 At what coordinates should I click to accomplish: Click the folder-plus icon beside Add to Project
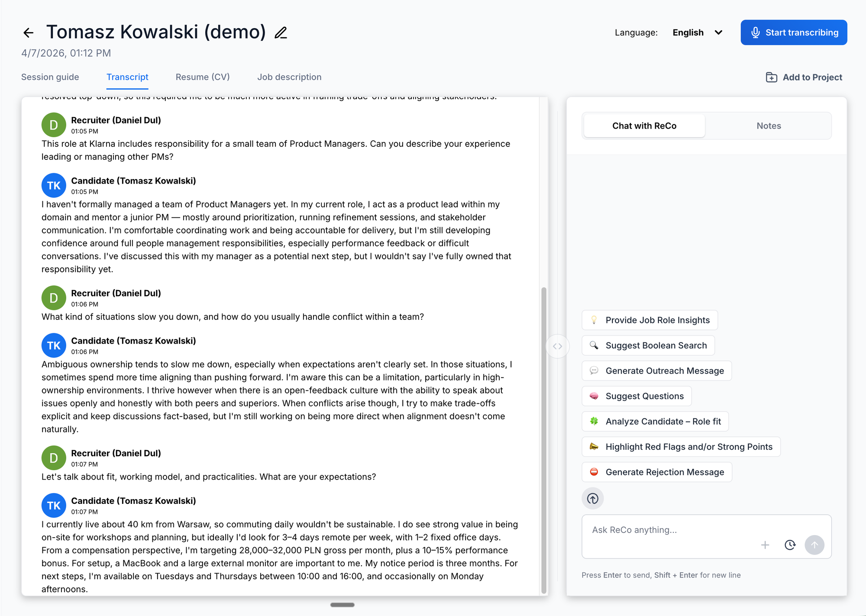pyautogui.click(x=771, y=77)
